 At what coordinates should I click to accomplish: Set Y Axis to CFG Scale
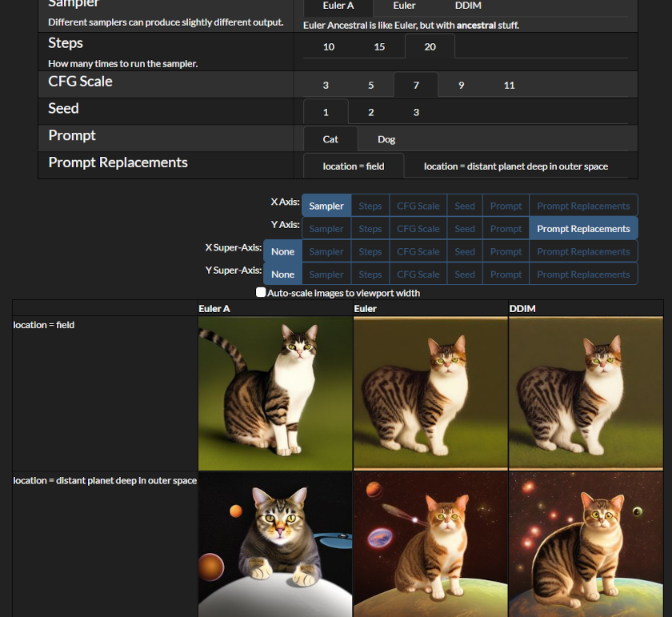point(418,229)
